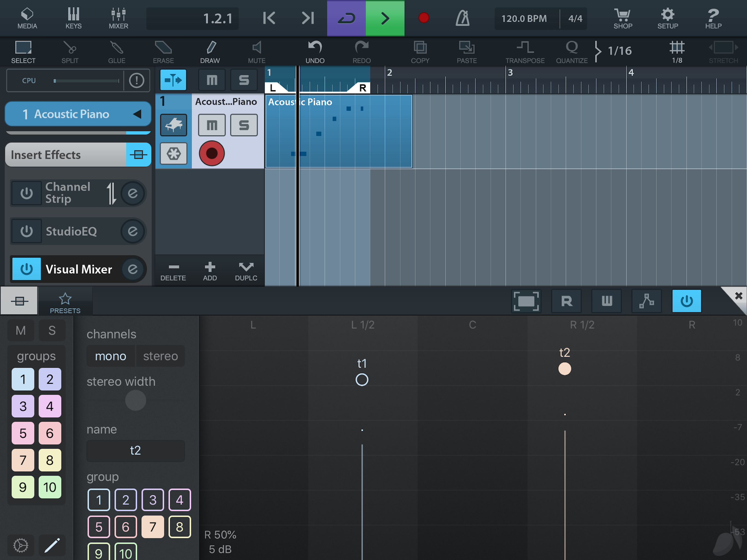Select stereo channels mode
Image resolution: width=747 pixels, height=560 pixels.
(x=161, y=356)
